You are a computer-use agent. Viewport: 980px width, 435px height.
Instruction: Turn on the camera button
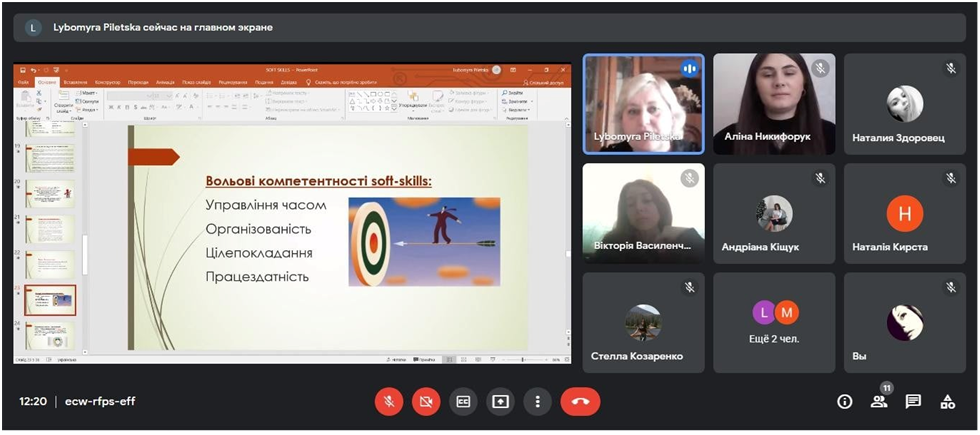coord(426,401)
